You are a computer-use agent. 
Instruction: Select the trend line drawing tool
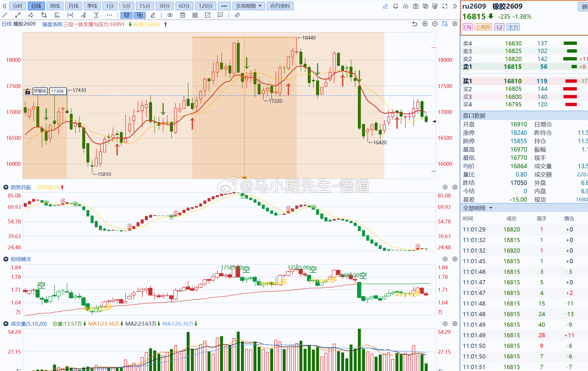pos(5,15)
